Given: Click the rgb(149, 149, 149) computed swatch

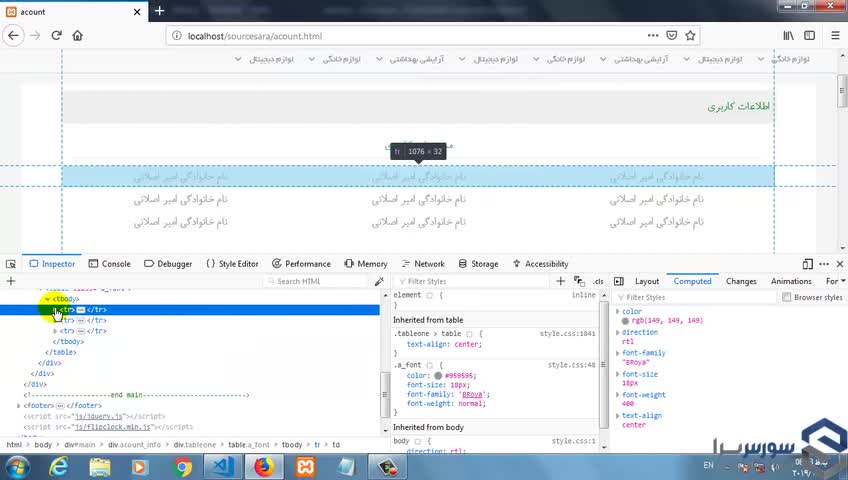Looking at the screenshot, I should tap(625, 321).
